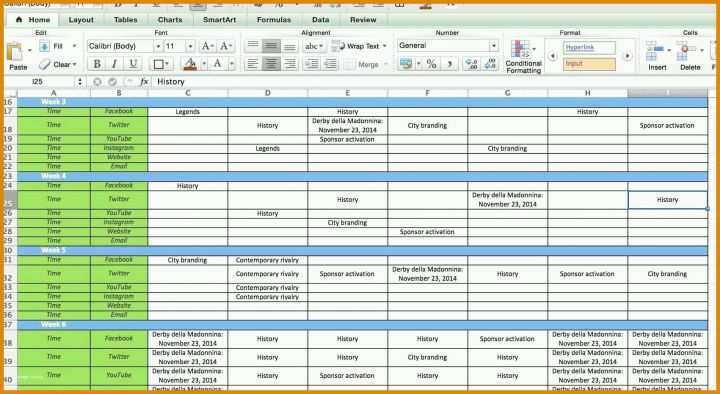The width and height of the screenshot is (720, 394).
Task: Switch to the Review tab
Action: tap(363, 20)
